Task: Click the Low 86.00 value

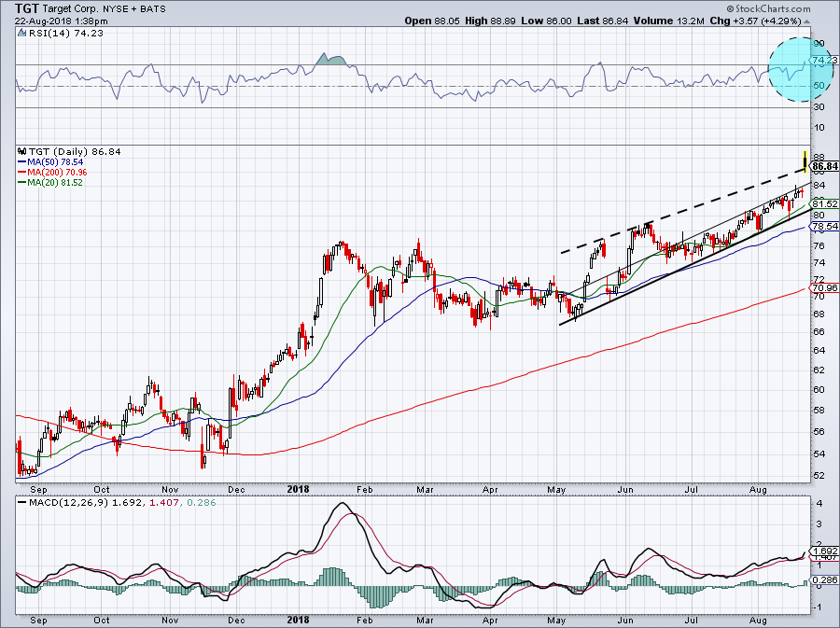Action: pos(546,21)
